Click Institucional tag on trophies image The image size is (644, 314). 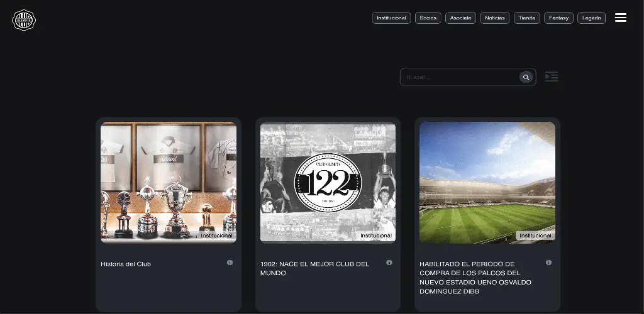(x=216, y=235)
